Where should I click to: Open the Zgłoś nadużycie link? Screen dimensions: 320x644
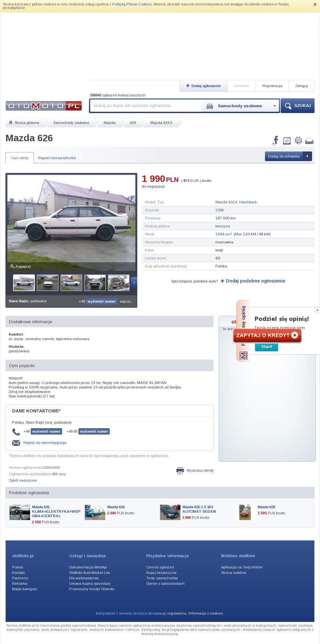click(23, 480)
